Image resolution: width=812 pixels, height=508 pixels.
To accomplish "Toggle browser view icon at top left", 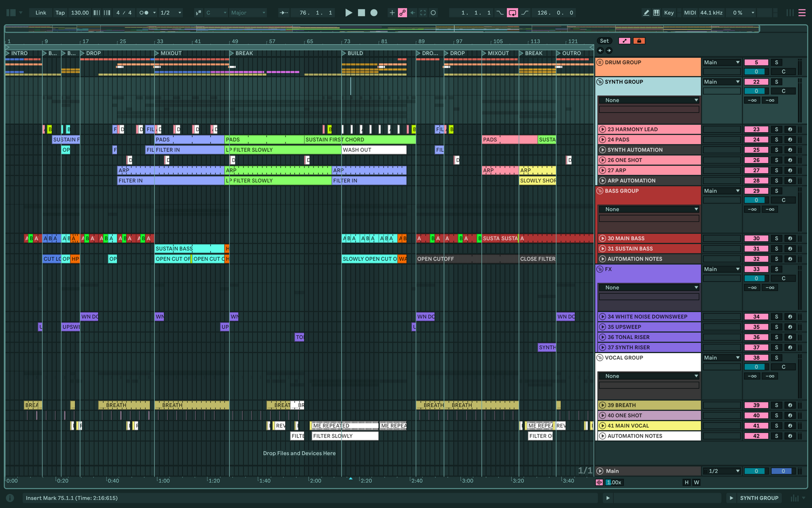I will click(x=11, y=13).
